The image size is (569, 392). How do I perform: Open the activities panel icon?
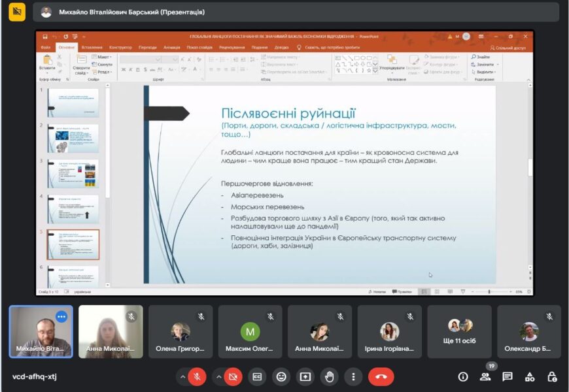(x=530, y=376)
